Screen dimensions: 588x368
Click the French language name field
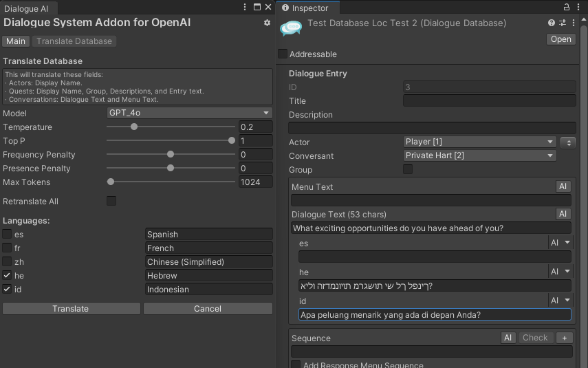209,248
